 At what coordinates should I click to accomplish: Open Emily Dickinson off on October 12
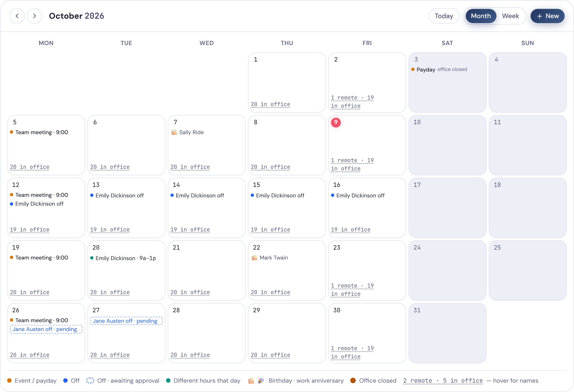(37, 204)
